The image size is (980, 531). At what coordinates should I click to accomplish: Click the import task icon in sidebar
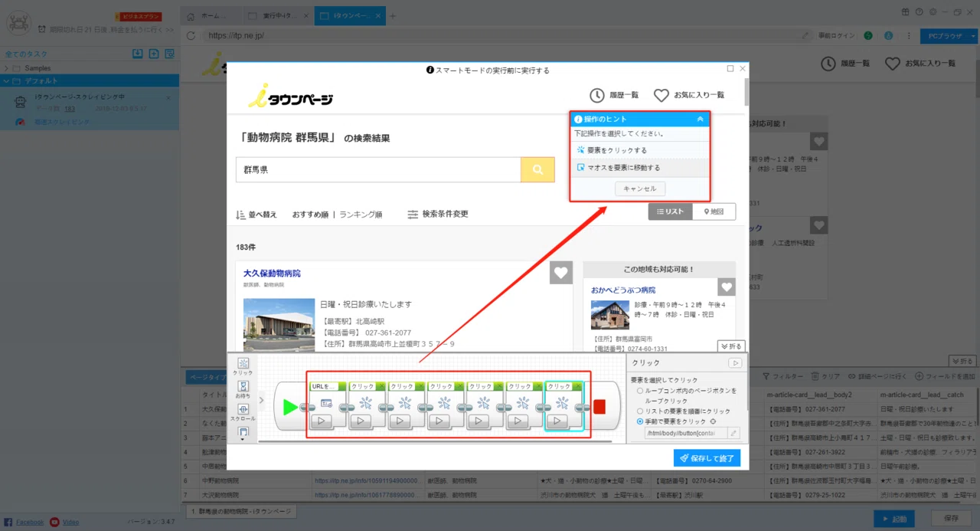coord(137,54)
